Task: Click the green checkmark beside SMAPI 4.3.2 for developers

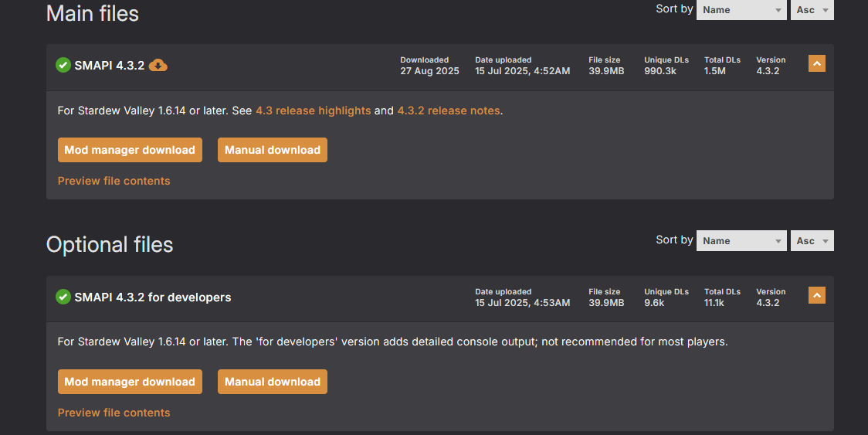Action: pos(63,297)
